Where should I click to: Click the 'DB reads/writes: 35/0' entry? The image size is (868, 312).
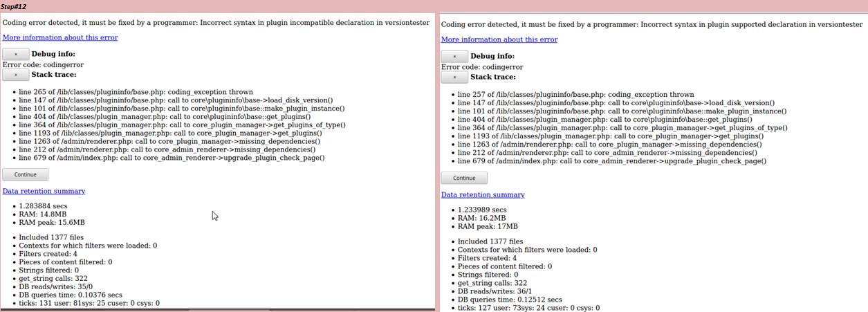click(x=56, y=286)
